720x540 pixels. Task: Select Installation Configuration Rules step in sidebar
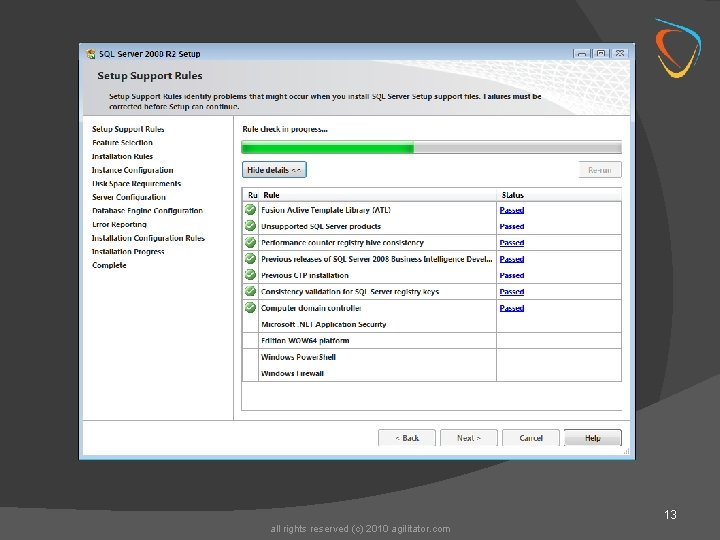pyautogui.click(x=148, y=238)
